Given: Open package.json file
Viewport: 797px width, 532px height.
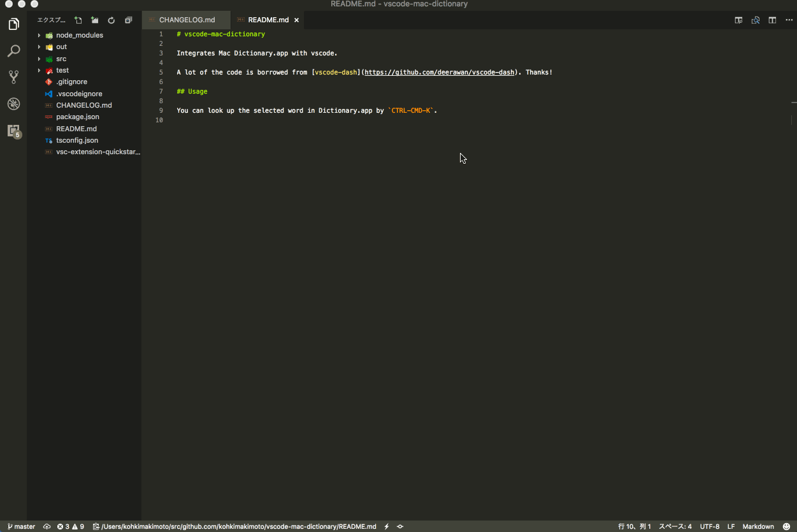Looking at the screenshot, I should tap(77, 117).
